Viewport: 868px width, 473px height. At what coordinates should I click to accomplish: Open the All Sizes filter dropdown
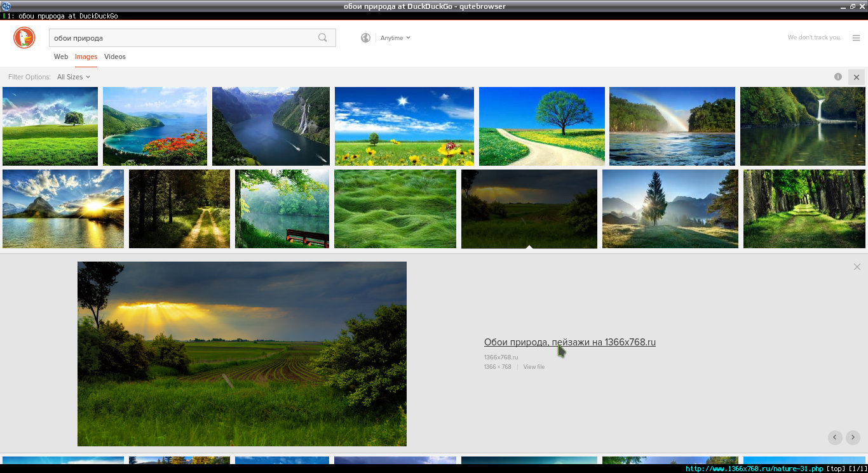(x=74, y=77)
